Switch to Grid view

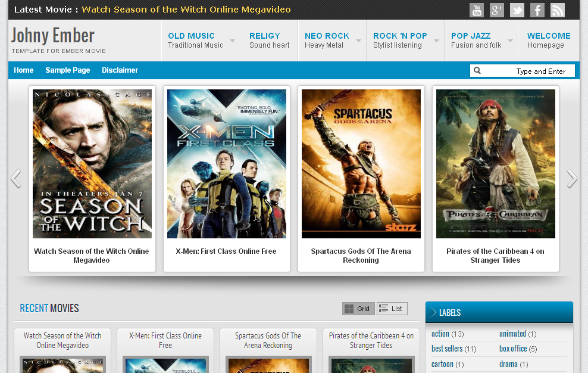pos(358,309)
